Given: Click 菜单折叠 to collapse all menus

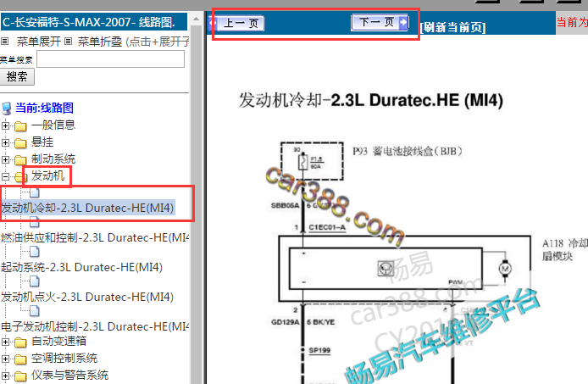Looking at the screenshot, I should (x=100, y=42).
